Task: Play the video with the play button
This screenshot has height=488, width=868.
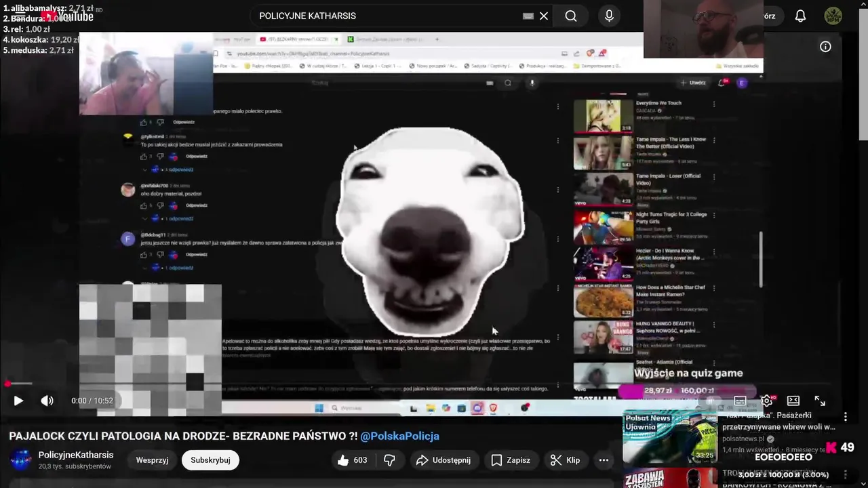Action: coord(18,401)
